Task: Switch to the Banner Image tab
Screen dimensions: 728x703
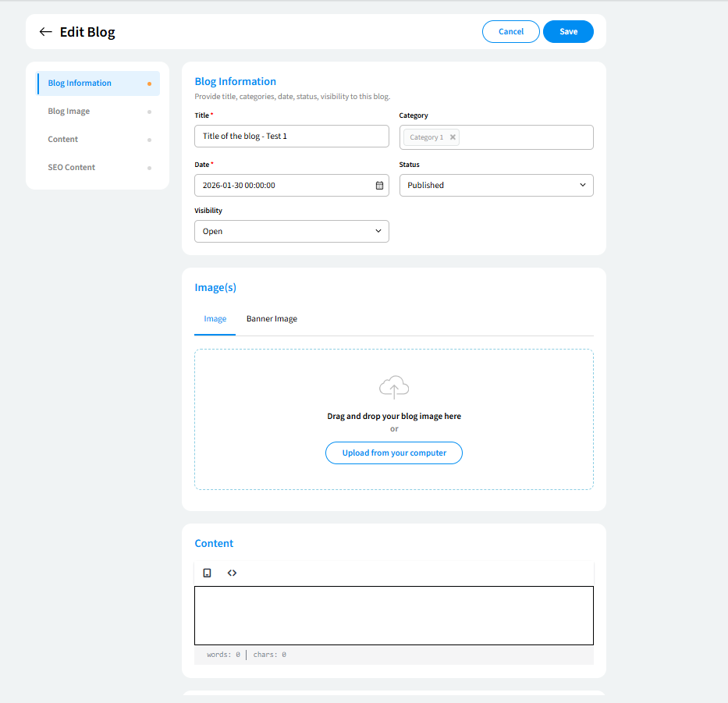Action: [272, 319]
